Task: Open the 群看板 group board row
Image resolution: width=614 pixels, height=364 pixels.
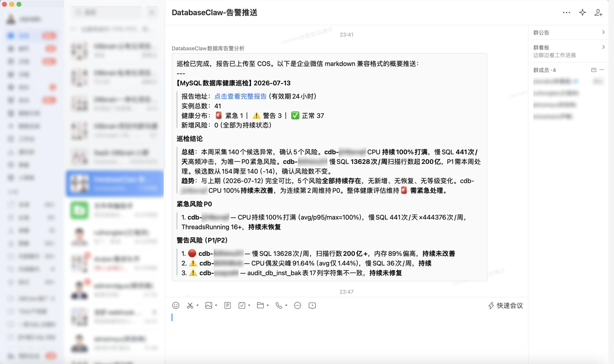Action: (569, 51)
